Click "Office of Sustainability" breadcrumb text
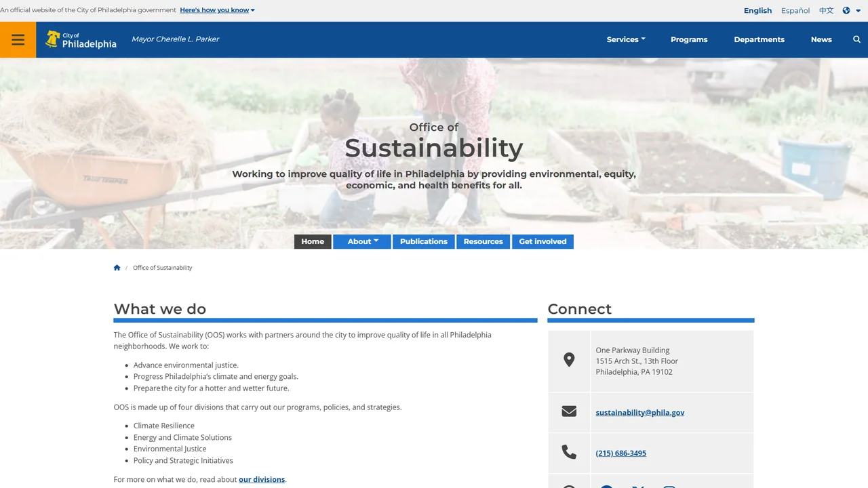 pos(163,268)
